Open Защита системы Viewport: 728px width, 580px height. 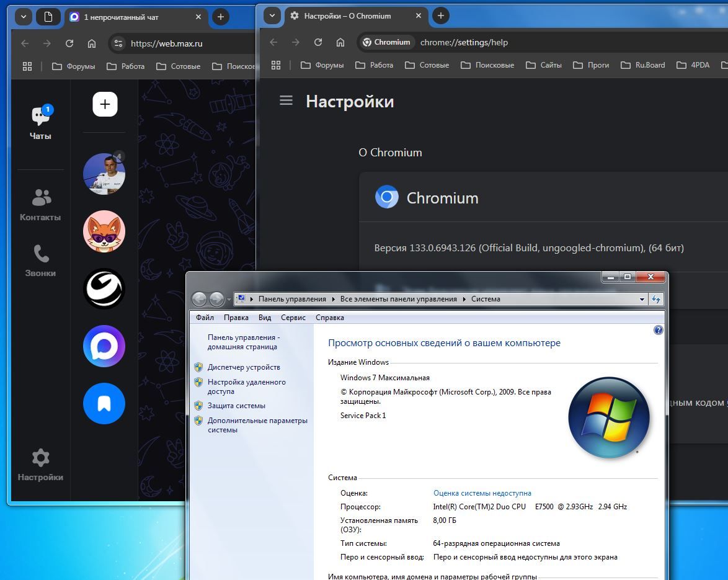click(x=236, y=406)
